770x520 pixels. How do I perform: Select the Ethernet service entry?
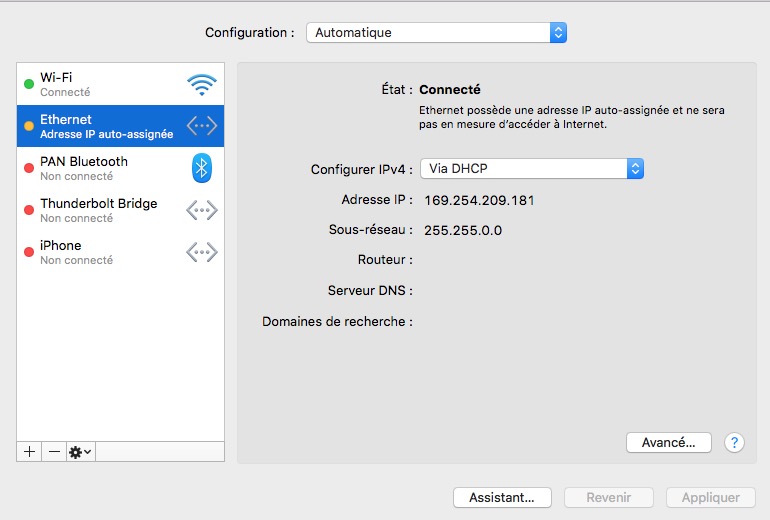click(x=100, y=126)
